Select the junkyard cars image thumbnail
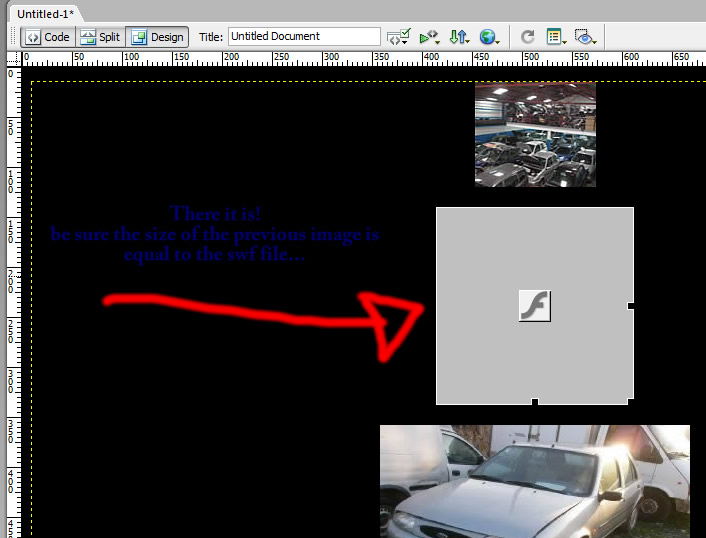 [535, 134]
